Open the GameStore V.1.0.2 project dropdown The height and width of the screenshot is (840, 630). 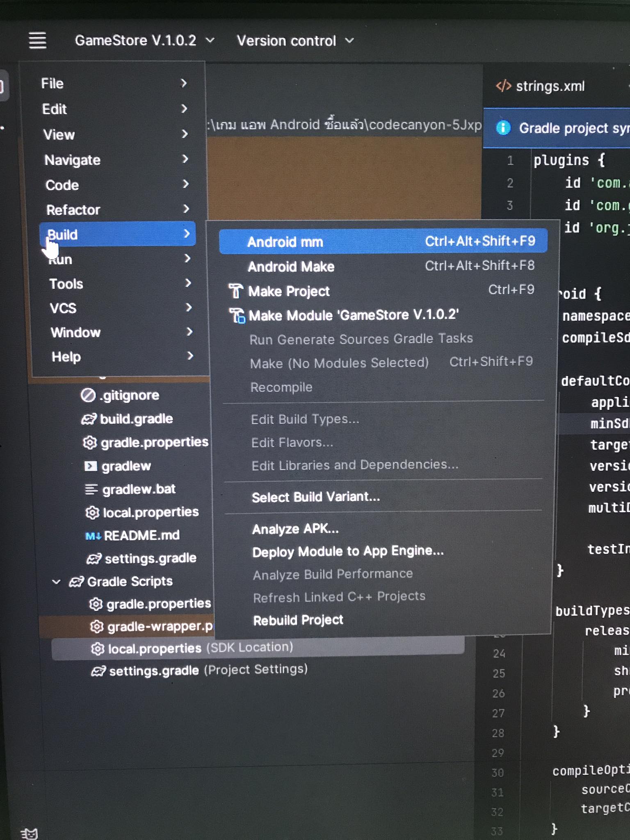click(144, 40)
